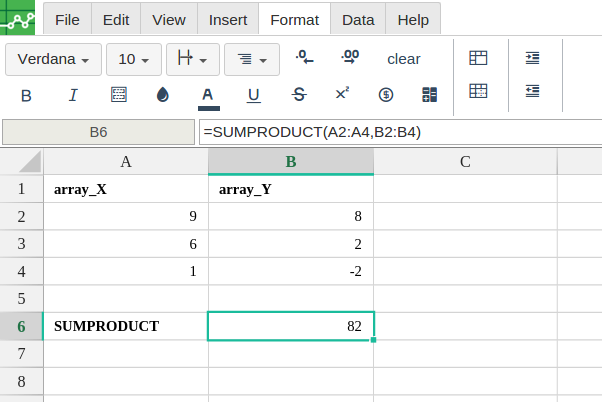Click the green spreadsheet app logo
The image size is (602, 402).
[17, 17]
